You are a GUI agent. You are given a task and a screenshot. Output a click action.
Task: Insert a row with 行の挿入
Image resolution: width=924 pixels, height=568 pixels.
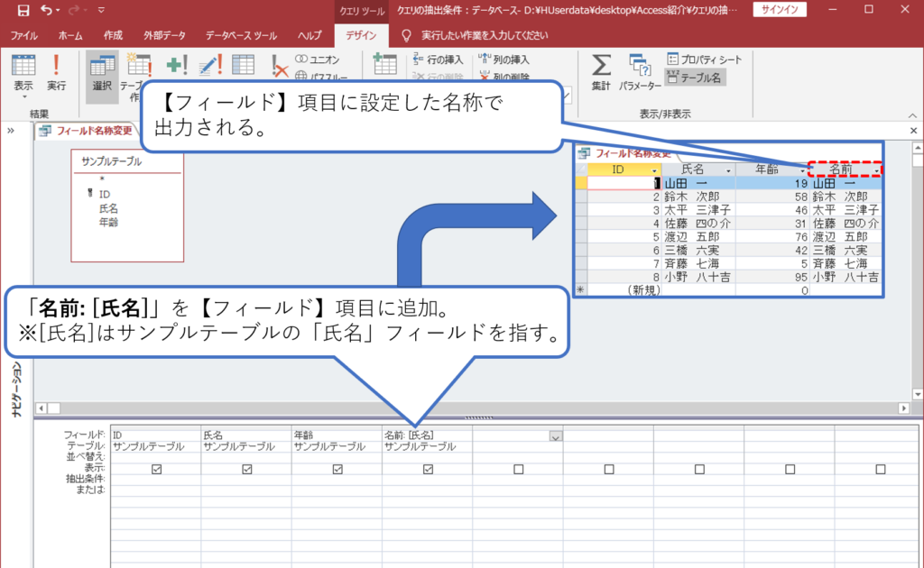pyautogui.click(x=439, y=60)
